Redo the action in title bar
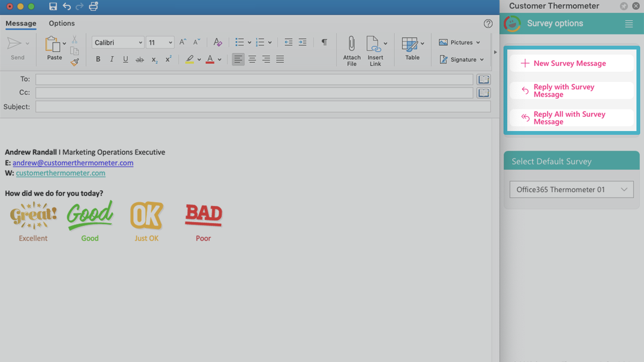The height and width of the screenshot is (362, 644). coord(79,7)
